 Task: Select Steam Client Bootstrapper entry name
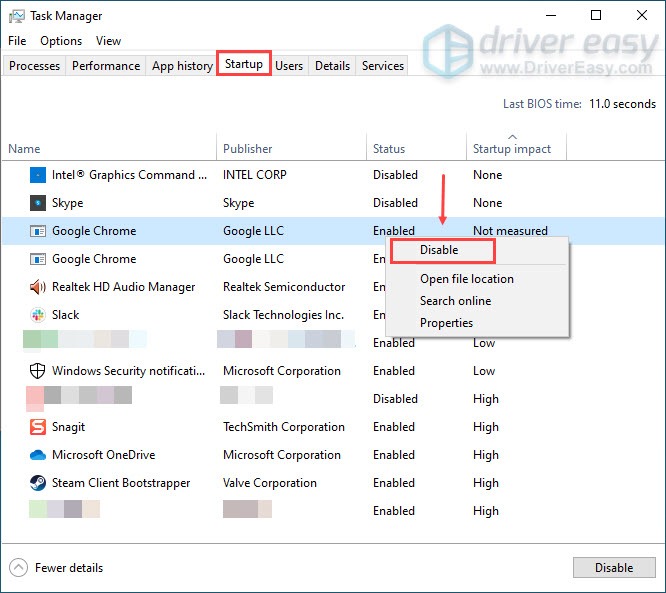pyautogui.click(x=121, y=483)
